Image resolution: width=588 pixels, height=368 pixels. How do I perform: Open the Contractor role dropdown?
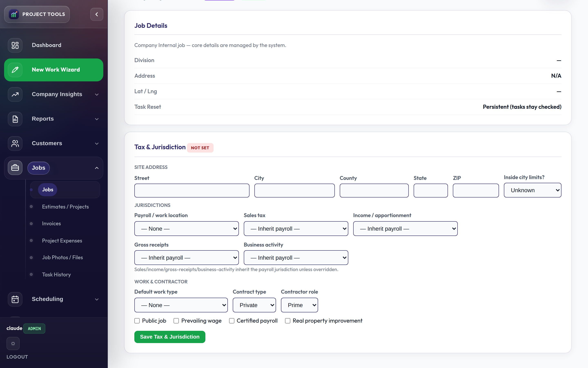(299, 305)
